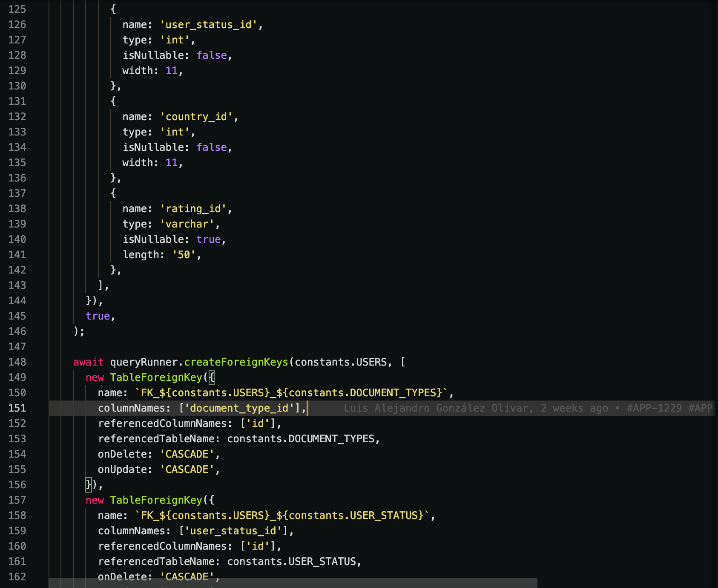
Task: Click the false value on line 134
Action: 212,147
